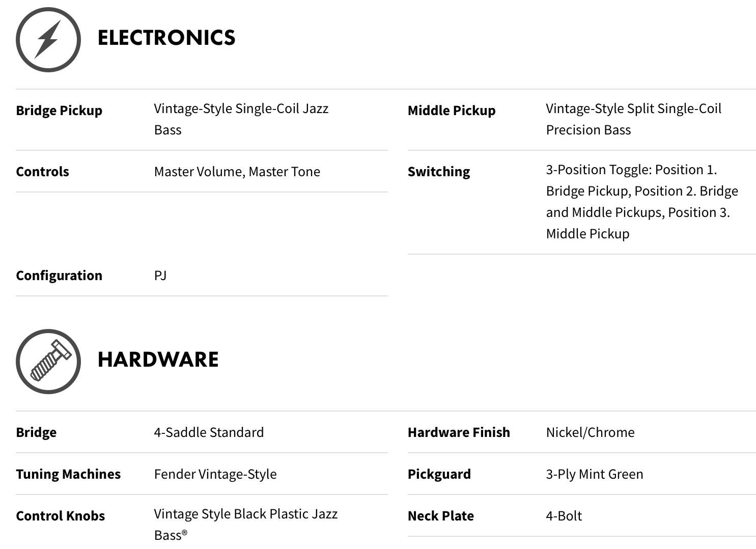Screen dimensions: 756x549
Task: Click the Switching spec label
Action: tap(439, 172)
